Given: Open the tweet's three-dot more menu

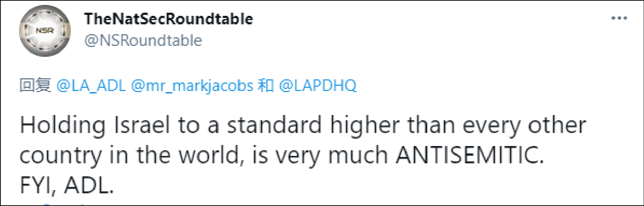Looking at the screenshot, I should point(619,18).
